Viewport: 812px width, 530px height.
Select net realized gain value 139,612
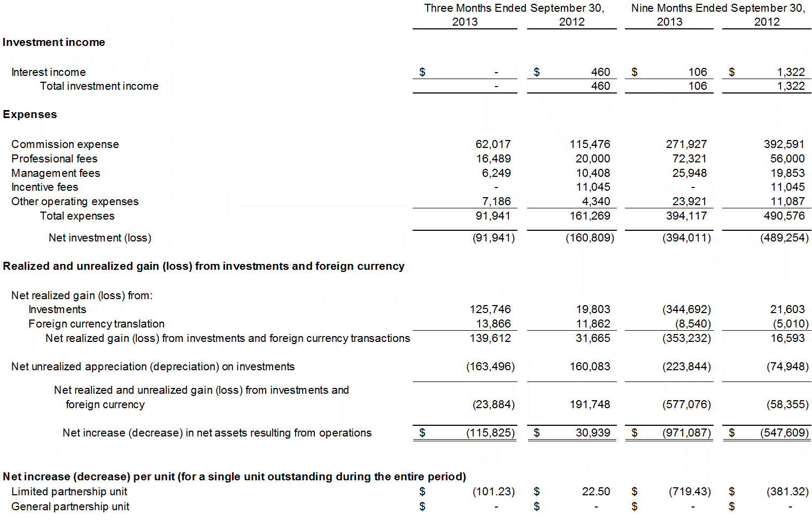click(490, 338)
